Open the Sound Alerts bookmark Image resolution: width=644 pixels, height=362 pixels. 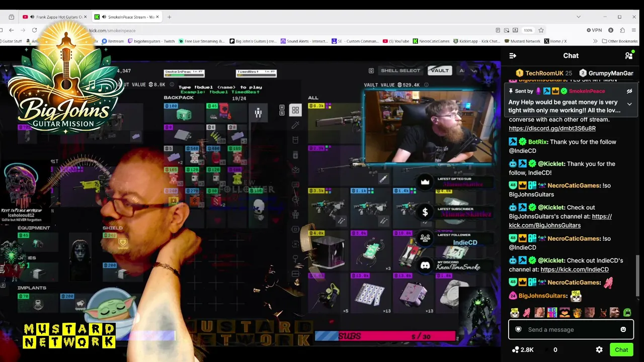[304, 41]
